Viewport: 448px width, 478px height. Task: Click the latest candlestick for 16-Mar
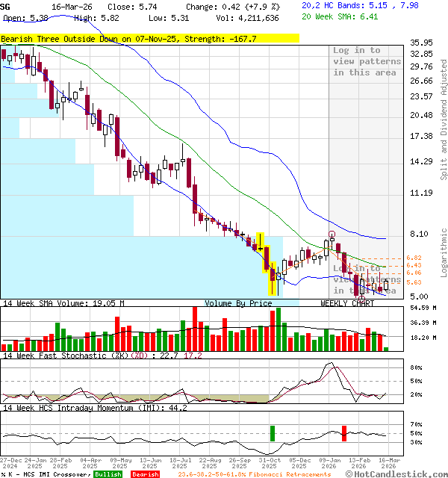(386, 284)
